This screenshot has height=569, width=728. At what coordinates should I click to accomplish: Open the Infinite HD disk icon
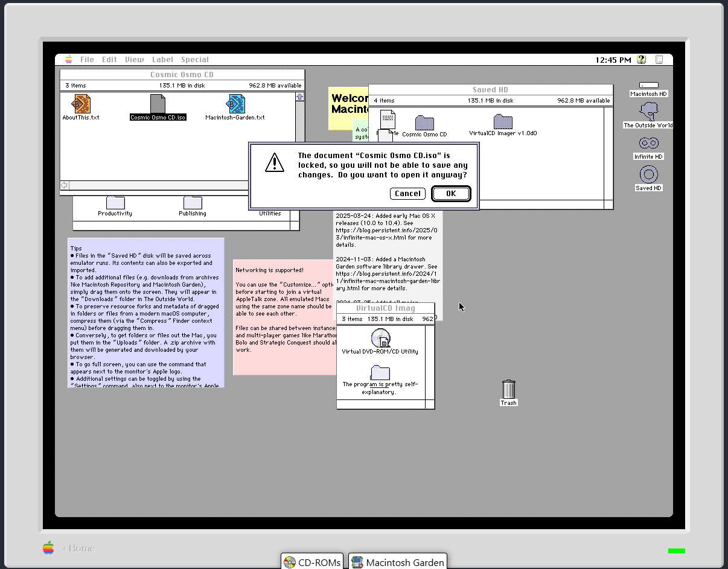(x=648, y=144)
